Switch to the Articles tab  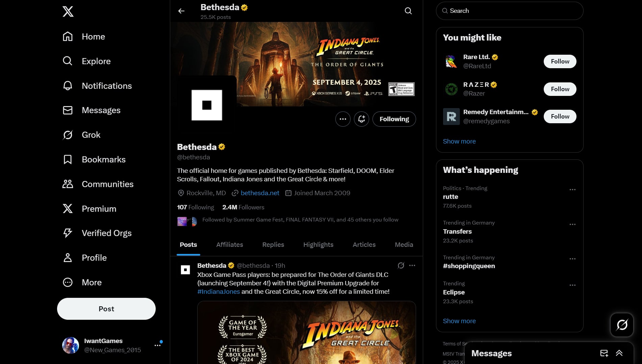pyautogui.click(x=364, y=244)
